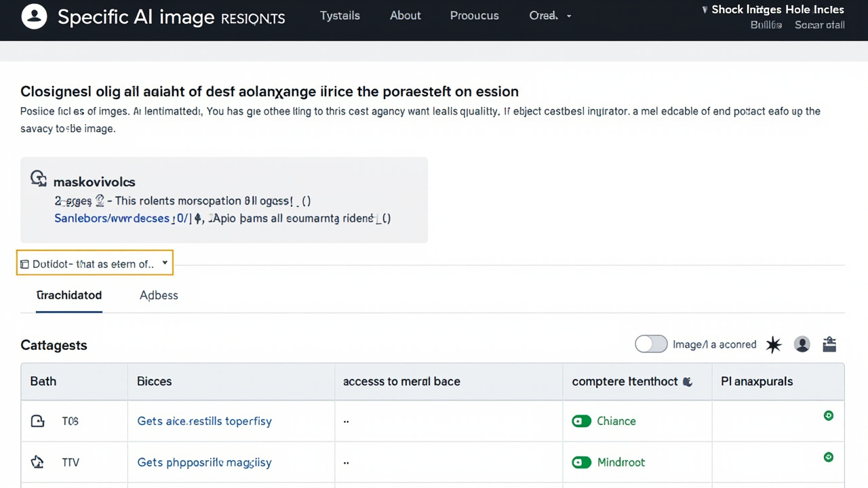This screenshot has width=868, height=488.
Task: Toggle the green Chiance switch
Action: pos(581,421)
